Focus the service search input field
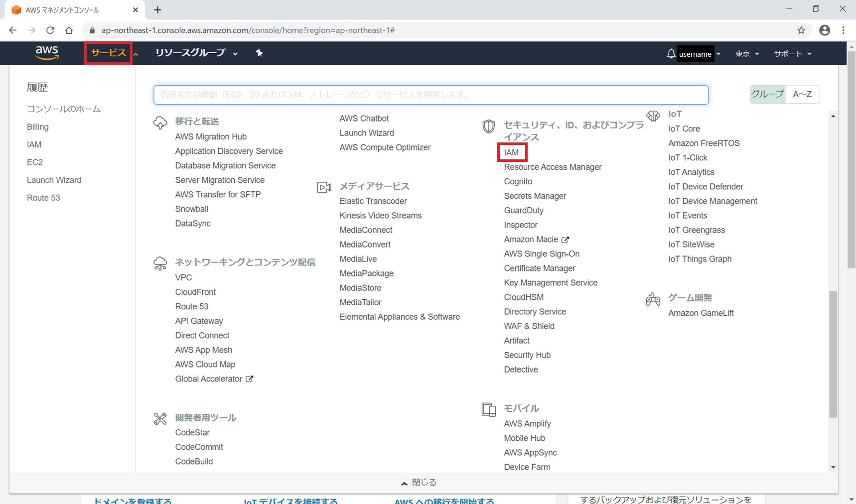Image resolution: width=856 pixels, height=504 pixels. [431, 95]
